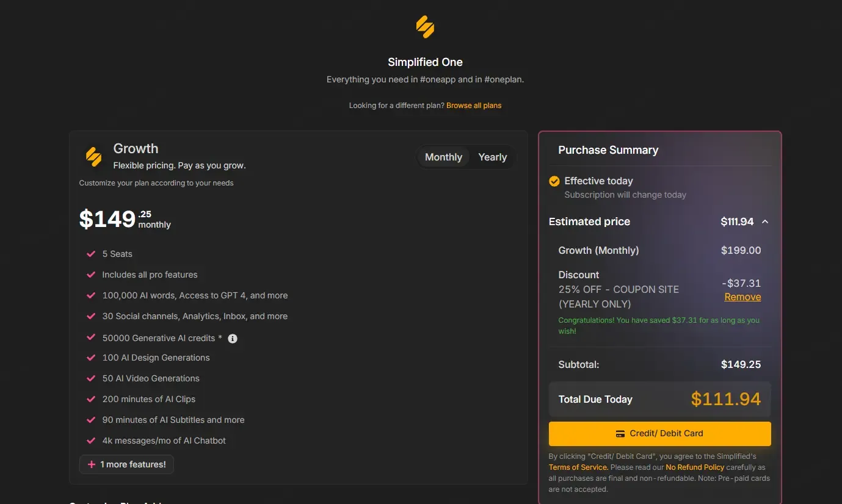Screen dimensions: 842x504
Task: Pay with Credit/ Debit Card button
Action: click(x=660, y=434)
